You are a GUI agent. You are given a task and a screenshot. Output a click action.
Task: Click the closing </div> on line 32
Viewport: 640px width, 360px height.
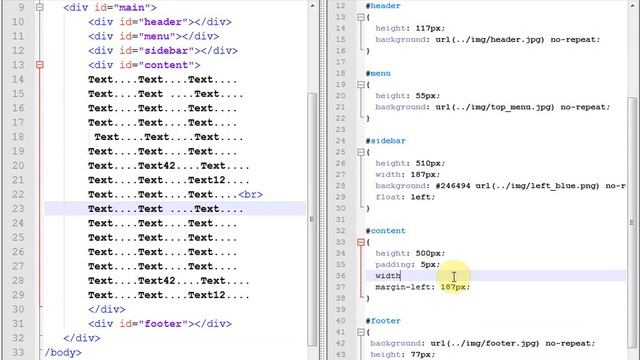pos(82,338)
